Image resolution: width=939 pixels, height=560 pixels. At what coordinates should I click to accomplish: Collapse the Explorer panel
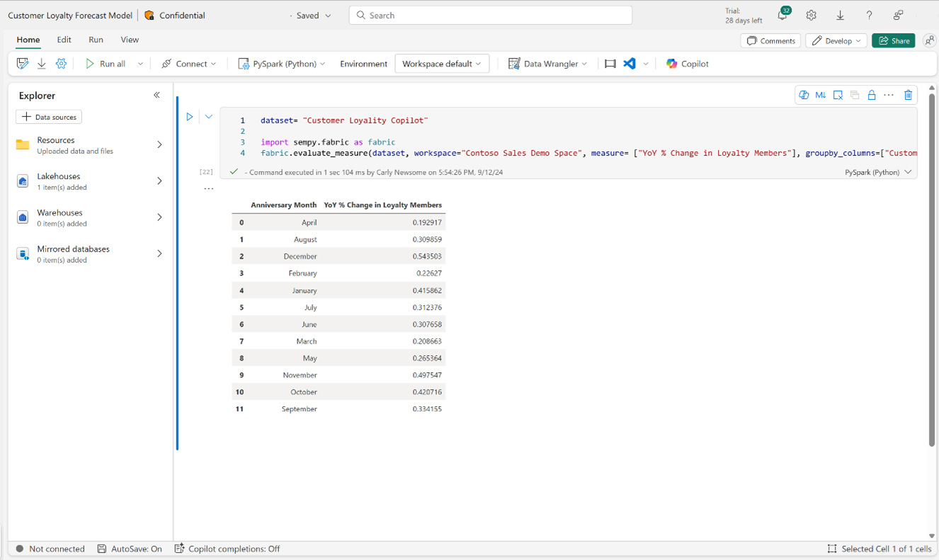point(156,95)
